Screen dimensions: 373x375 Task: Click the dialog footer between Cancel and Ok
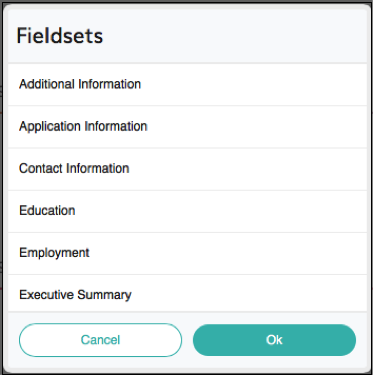(x=187, y=340)
